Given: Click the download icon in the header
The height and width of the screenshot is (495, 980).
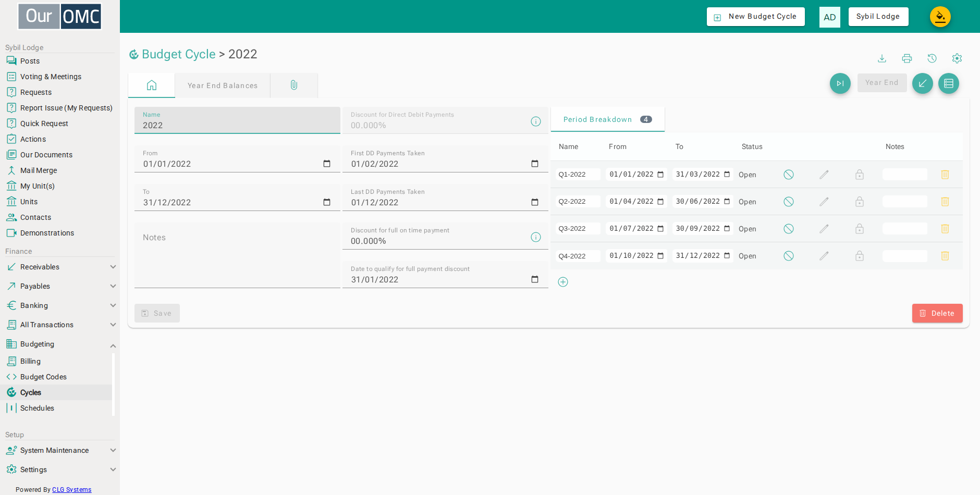Looking at the screenshot, I should point(882,58).
